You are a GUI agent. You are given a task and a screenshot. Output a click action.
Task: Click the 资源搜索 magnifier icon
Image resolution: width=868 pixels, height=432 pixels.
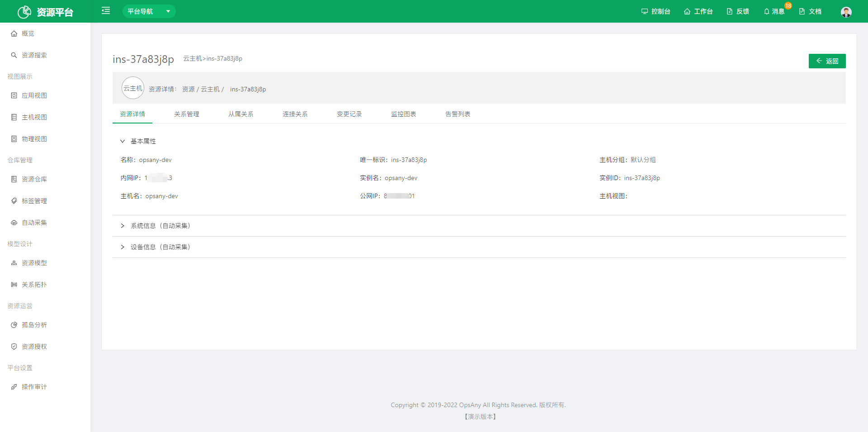tap(14, 55)
